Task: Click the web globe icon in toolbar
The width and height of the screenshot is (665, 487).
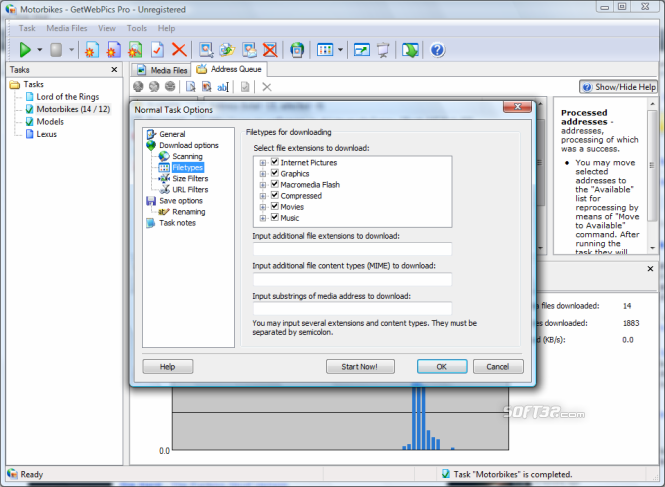Action: pos(297,50)
